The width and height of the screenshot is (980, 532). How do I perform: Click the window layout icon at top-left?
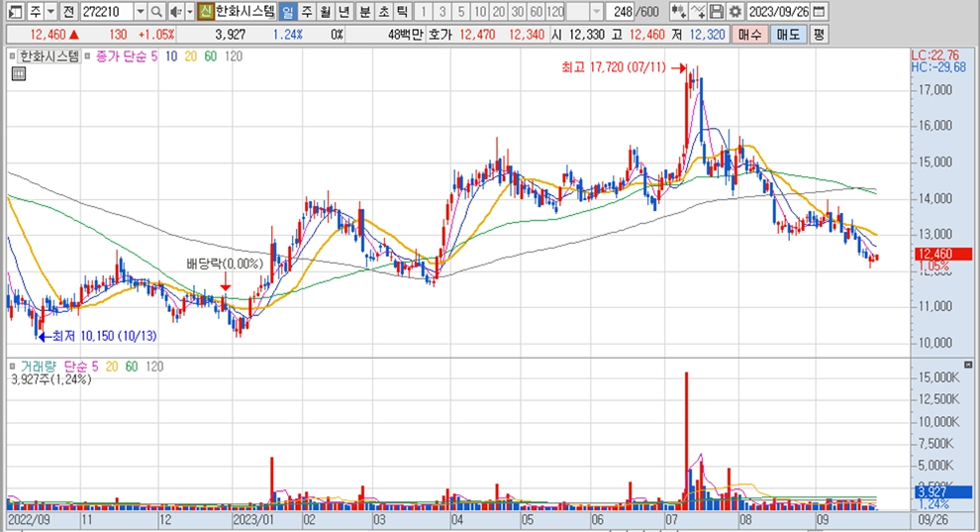point(14,12)
